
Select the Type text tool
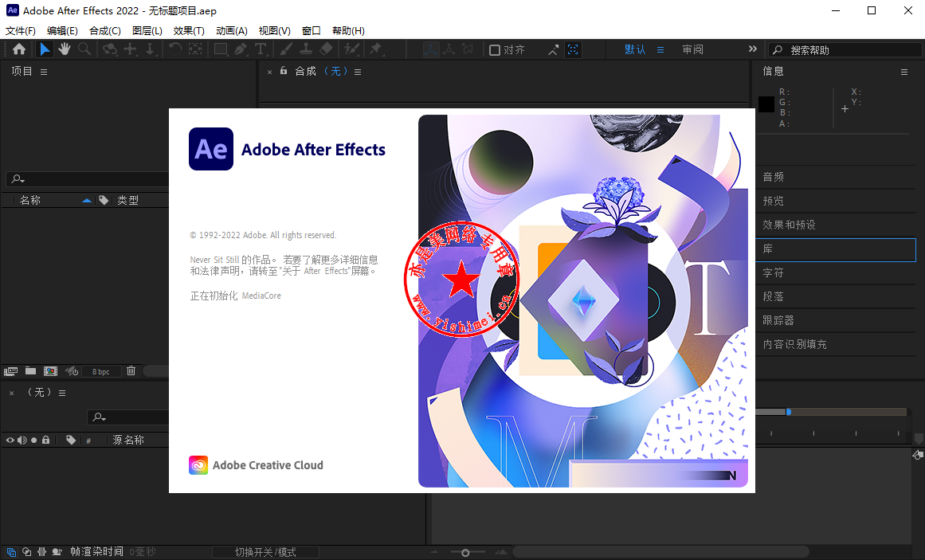click(x=261, y=49)
